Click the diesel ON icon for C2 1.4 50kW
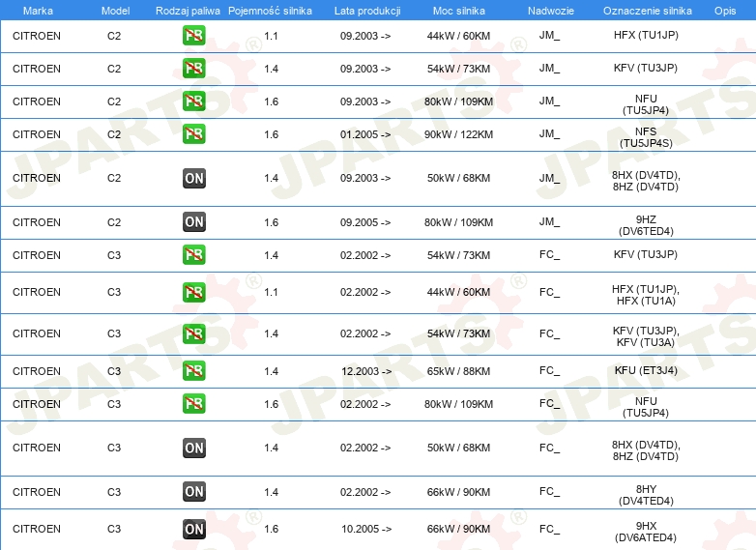Screen dimensions: 756x550 (193, 178)
